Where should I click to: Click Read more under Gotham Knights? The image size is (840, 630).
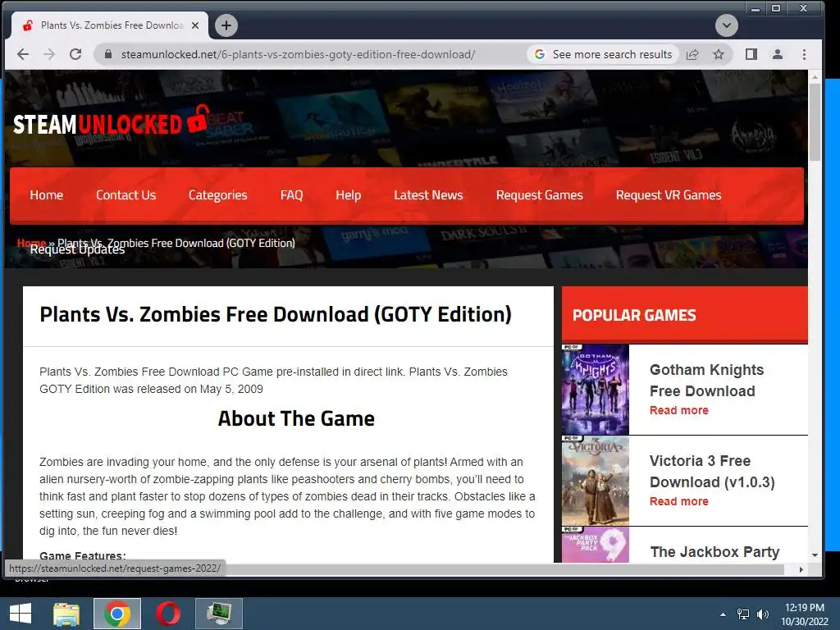(678, 410)
